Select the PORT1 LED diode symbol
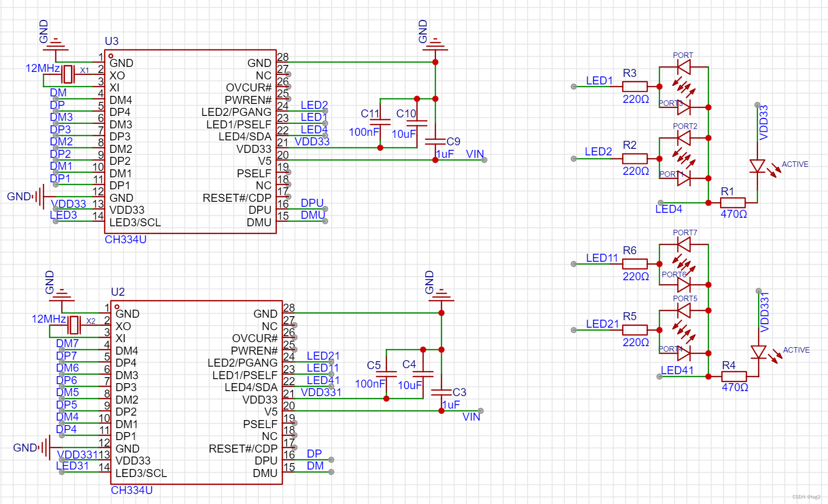 click(x=684, y=178)
